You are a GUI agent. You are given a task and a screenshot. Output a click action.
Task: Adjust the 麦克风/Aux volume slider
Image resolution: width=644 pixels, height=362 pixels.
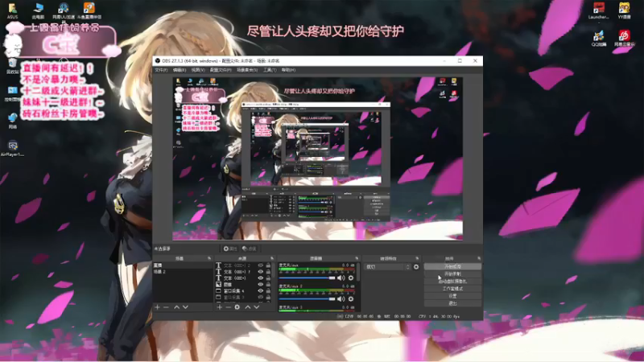308,278
